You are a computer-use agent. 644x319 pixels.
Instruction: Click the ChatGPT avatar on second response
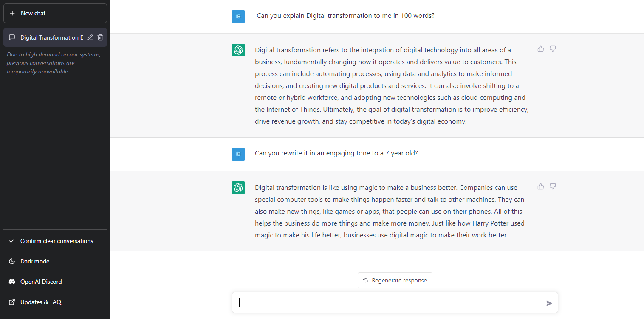click(238, 188)
